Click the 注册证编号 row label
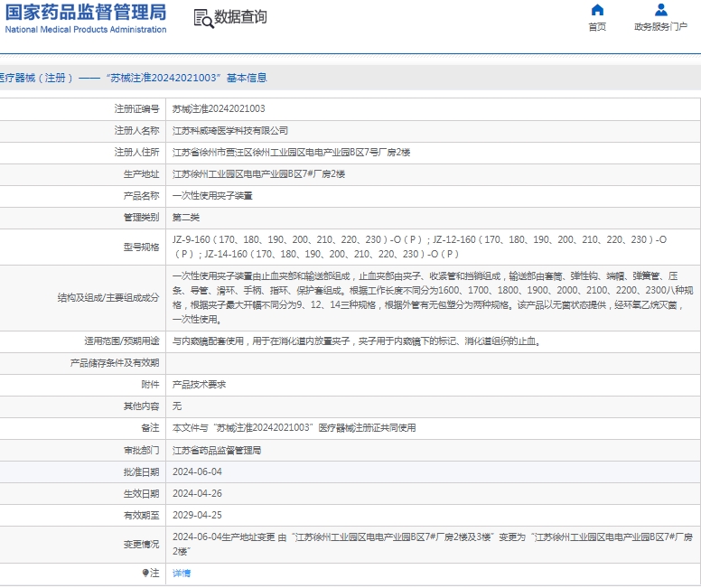Screen dimensions: 701x588 pyautogui.click(x=136, y=108)
